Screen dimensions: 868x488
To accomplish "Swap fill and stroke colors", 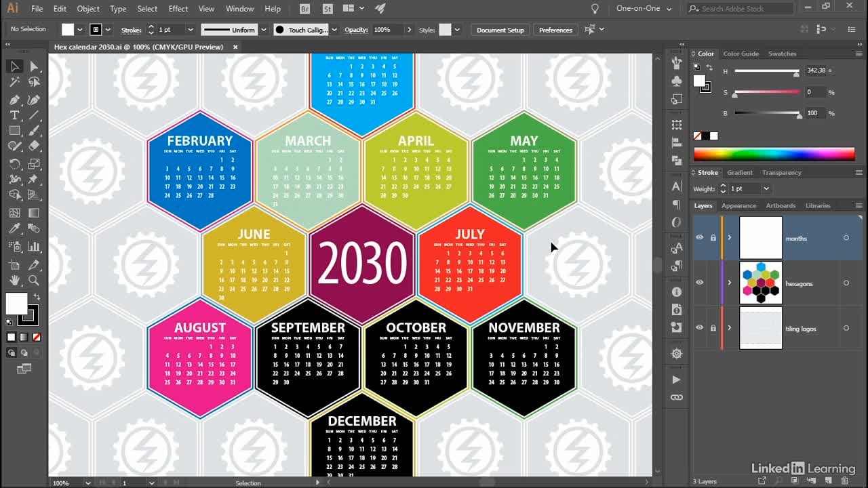I will point(37,297).
